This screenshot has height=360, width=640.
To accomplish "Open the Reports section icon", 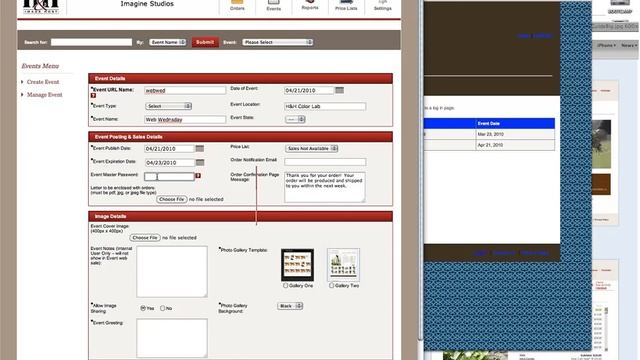I will click(x=310, y=4).
